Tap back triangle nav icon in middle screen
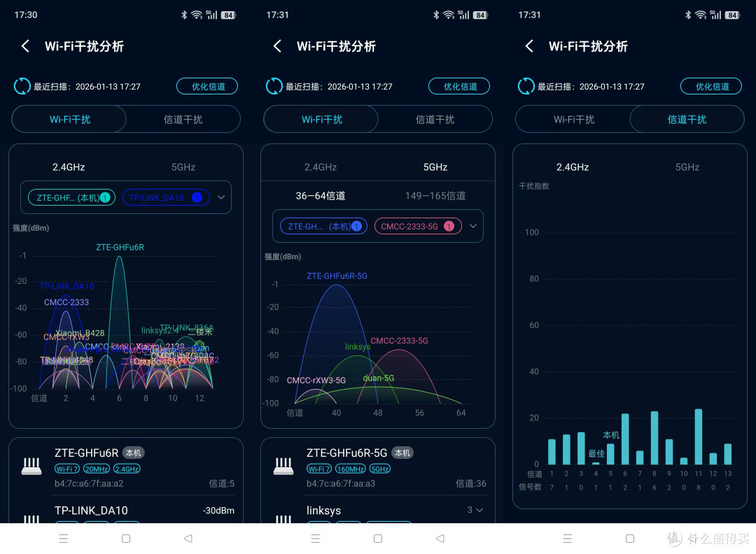The width and height of the screenshot is (756, 554). [x=440, y=539]
